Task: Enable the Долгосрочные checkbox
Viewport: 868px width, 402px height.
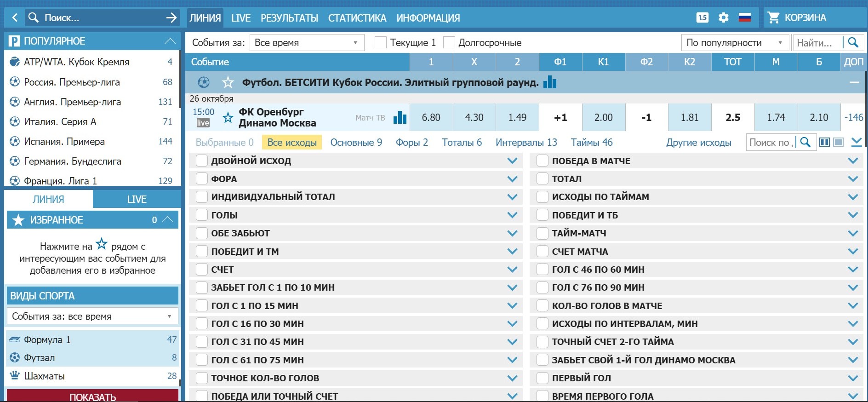Action: 449,42
